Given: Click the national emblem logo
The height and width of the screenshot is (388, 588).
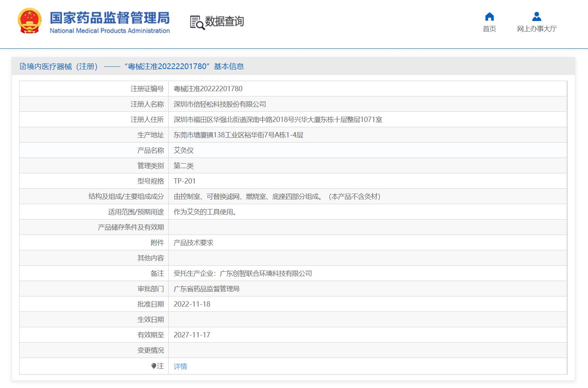Looking at the screenshot, I should pyautogui.click(x=30, y=21).
